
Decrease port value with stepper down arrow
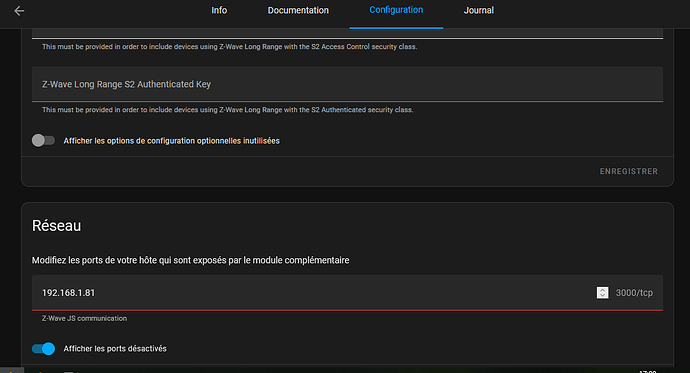602,296
